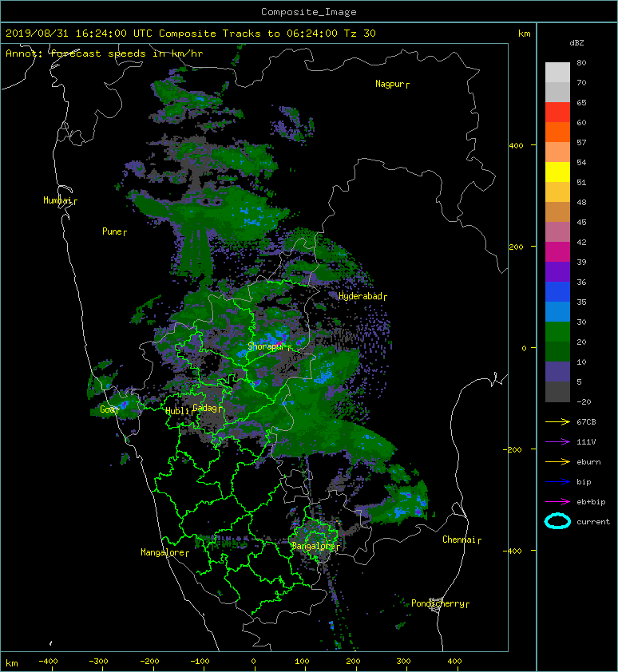
Task: Click the blue bip arrow legend icon
Action: tap(557, 482)
